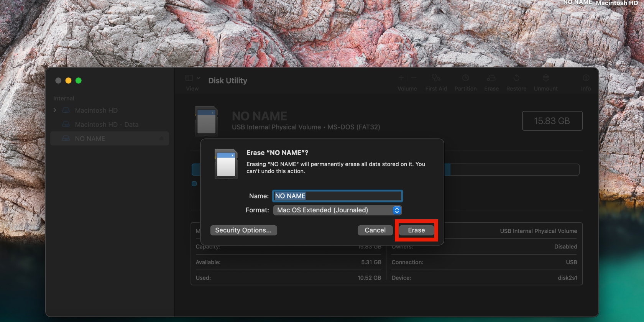Click the 15.83 GB capacity box

tap(552, 121)
